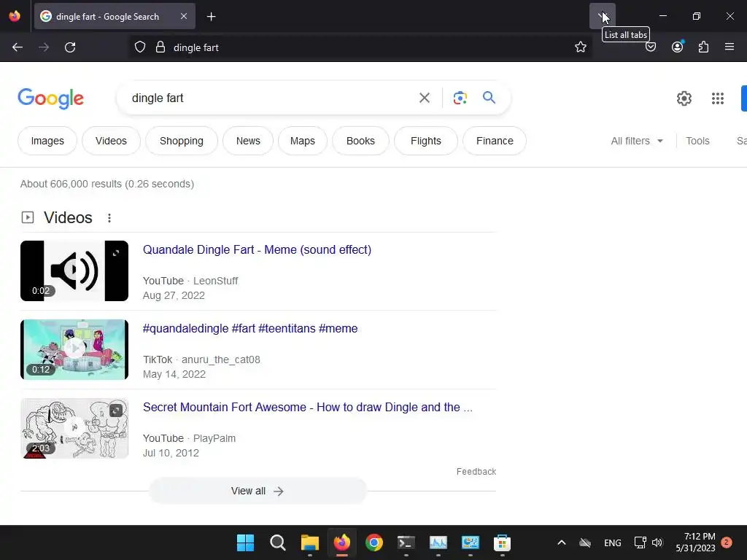Open File Explorer from taskbar
Image resolution: width=747 pixels, height=560 pixels.
click(x=309, y=542)
